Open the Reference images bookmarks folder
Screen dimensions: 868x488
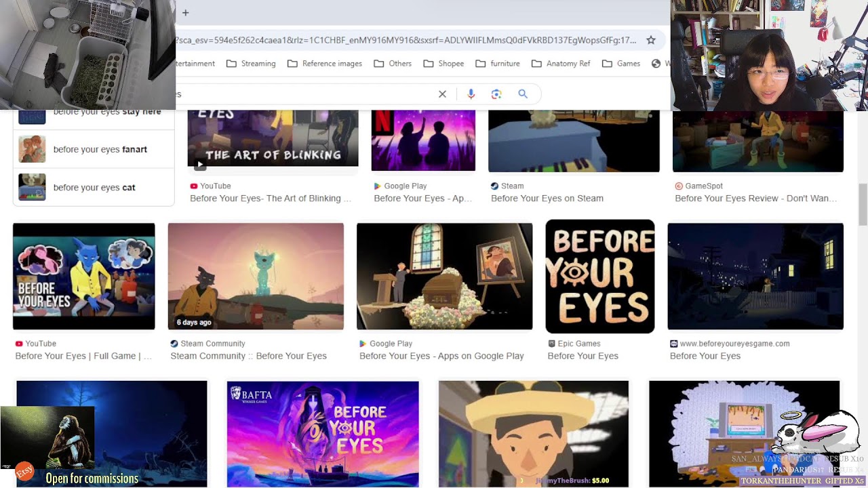(325, 64)
